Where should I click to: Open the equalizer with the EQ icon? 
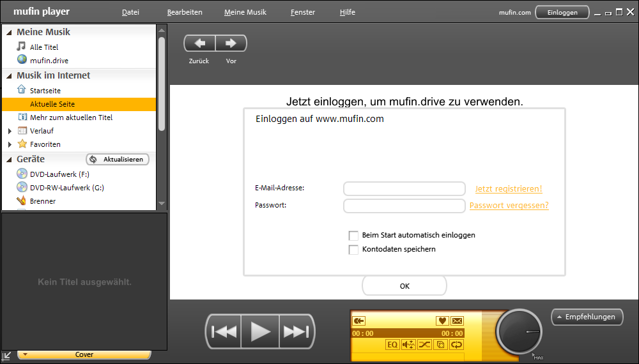point(392,345)
